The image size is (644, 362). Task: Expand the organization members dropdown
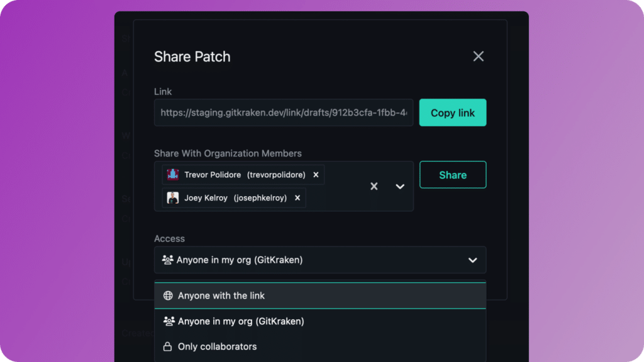[x=400, y=186]
